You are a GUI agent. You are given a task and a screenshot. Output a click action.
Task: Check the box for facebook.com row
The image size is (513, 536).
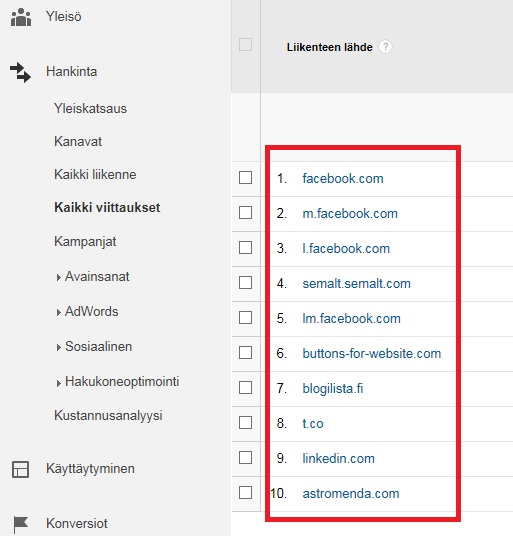(245, 178)
